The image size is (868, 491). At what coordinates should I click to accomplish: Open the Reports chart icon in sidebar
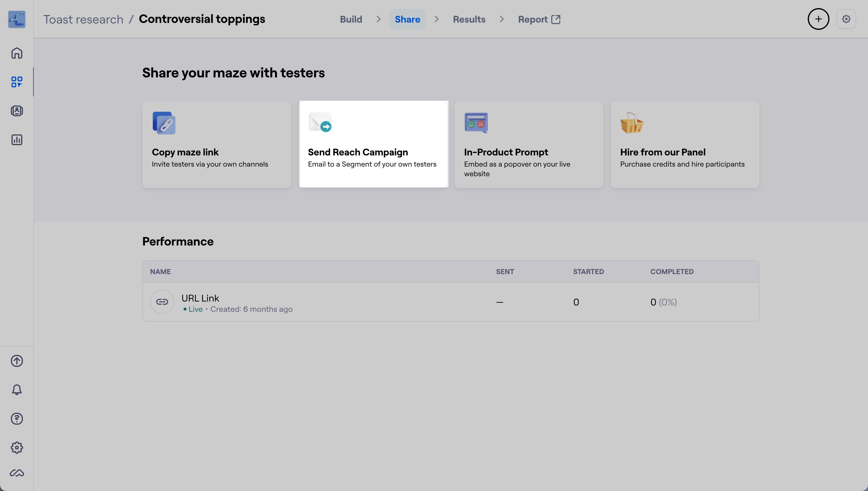17,139
